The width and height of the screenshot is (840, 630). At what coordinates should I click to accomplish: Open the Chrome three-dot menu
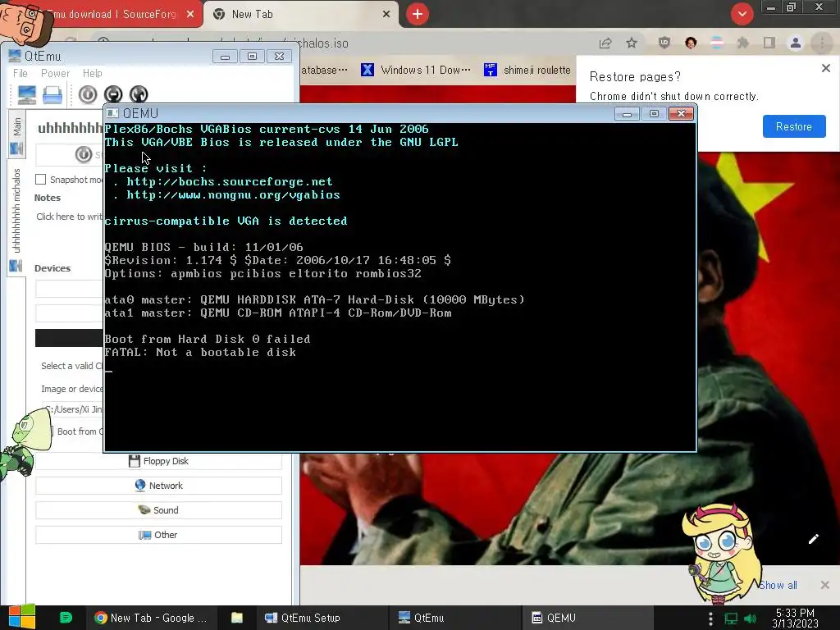tap(822, 43)
